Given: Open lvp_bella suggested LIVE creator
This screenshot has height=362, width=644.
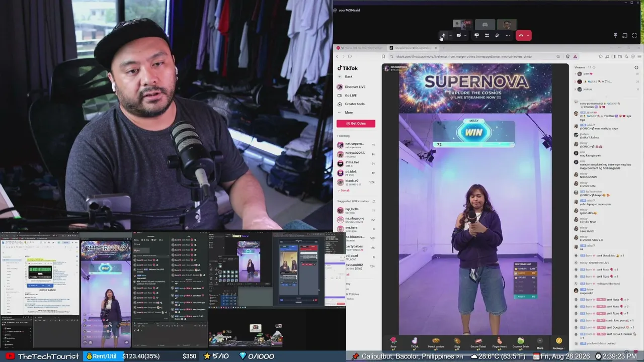Looking at the screenshot, I should [x=356, y=210].
